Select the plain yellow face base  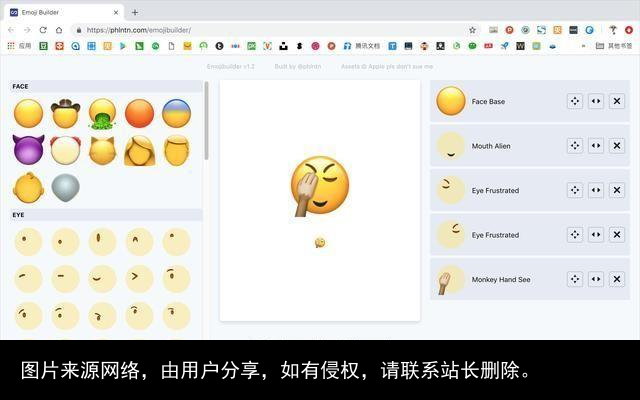(28, 113)
